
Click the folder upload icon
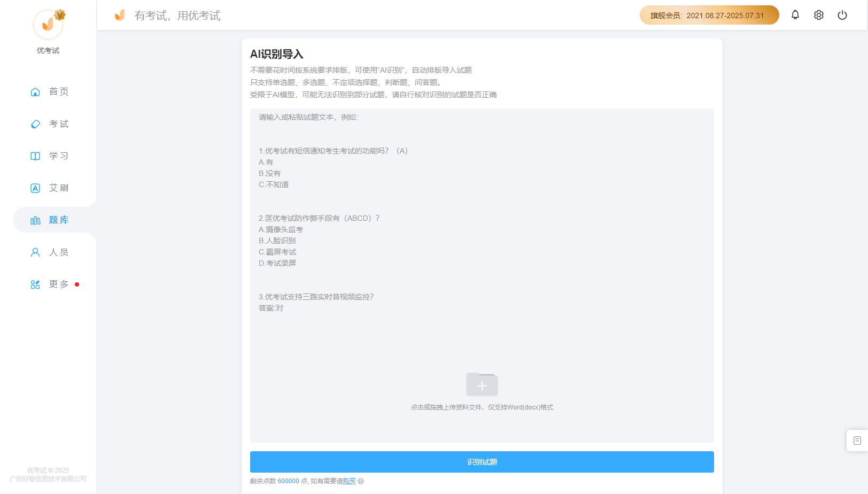point(482,384)
